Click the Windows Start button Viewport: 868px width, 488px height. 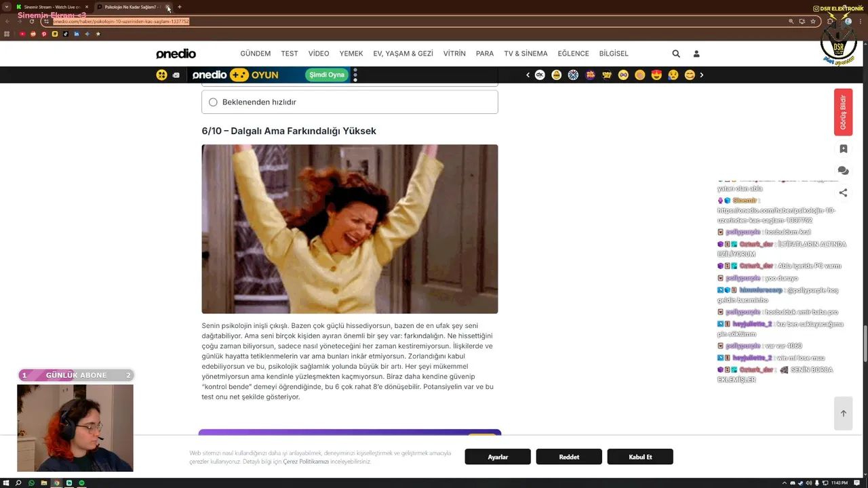pyautogui.click(x=6, y=483)
